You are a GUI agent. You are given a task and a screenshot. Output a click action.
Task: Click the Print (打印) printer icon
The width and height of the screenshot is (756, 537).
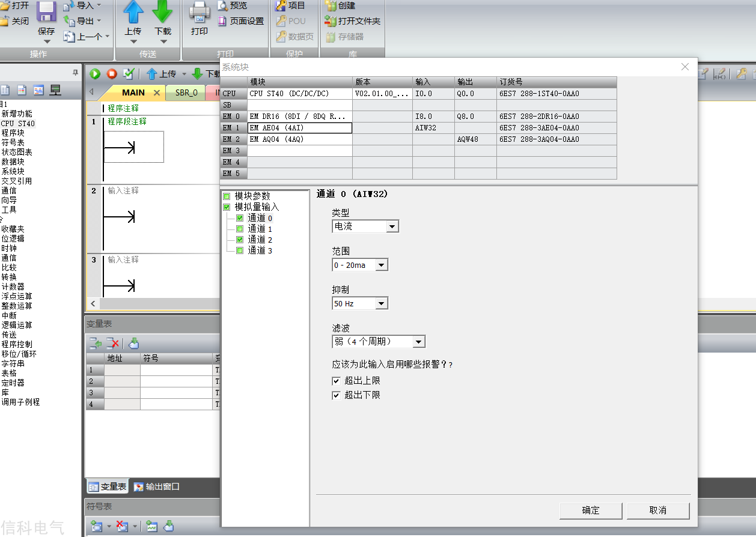[x=200, y=12]
